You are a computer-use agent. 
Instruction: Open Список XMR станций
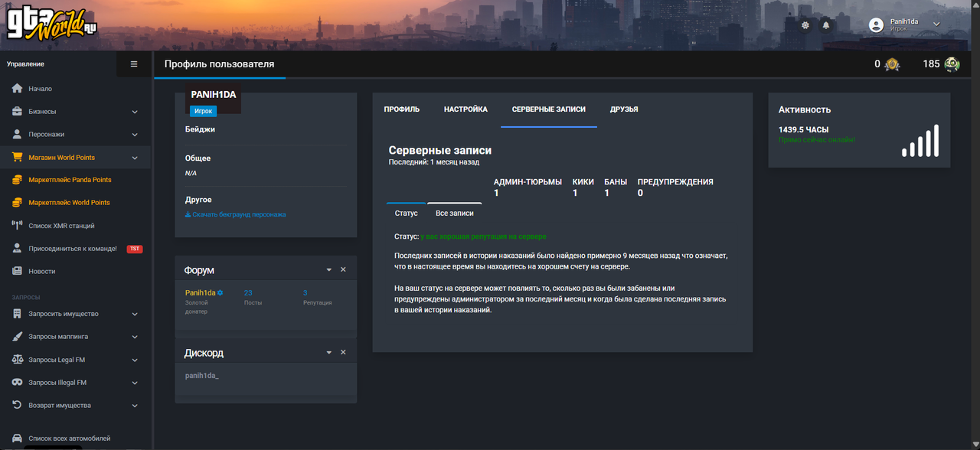[61, 226]
